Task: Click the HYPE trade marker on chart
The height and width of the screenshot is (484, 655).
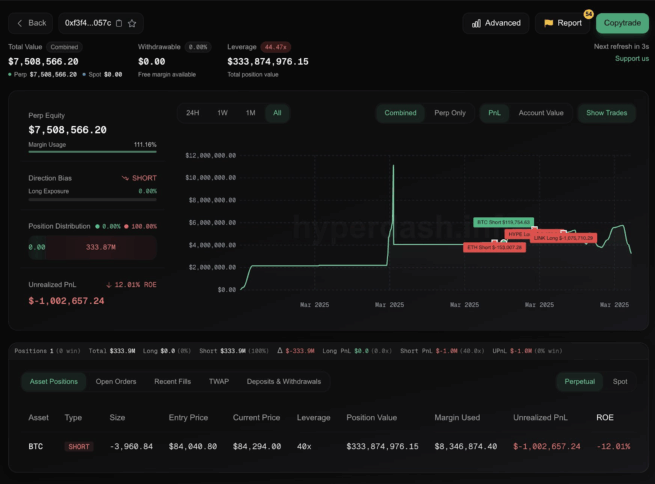Action: click(517, 234)
